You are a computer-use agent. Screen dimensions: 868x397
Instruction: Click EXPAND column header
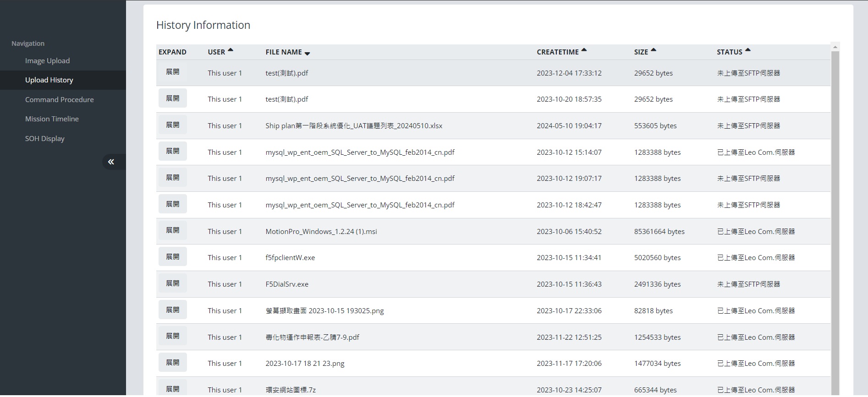click(172, 52)
